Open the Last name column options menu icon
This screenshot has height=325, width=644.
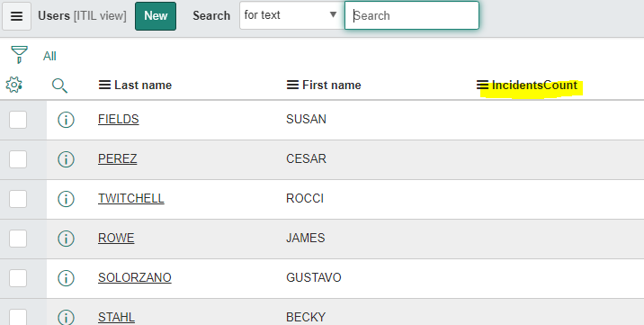104,85
